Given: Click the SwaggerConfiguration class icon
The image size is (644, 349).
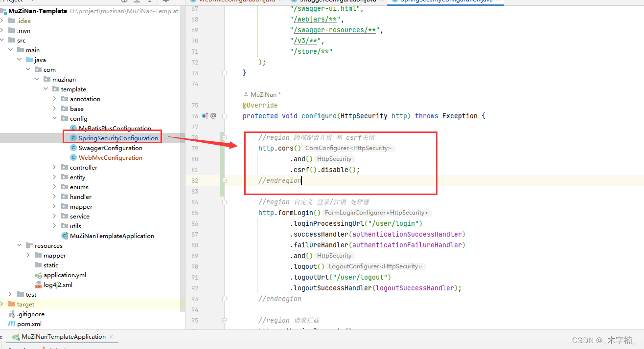Looking at the screenshot, I should [x=74, y=148].
